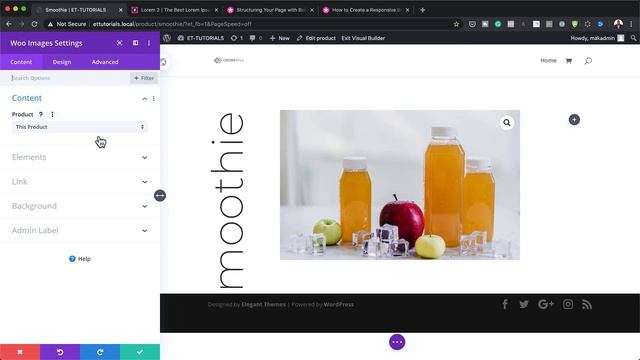The image size is (640, 360).
Task: Click Exit Visual Builder
Action: (x=363, y=38)
